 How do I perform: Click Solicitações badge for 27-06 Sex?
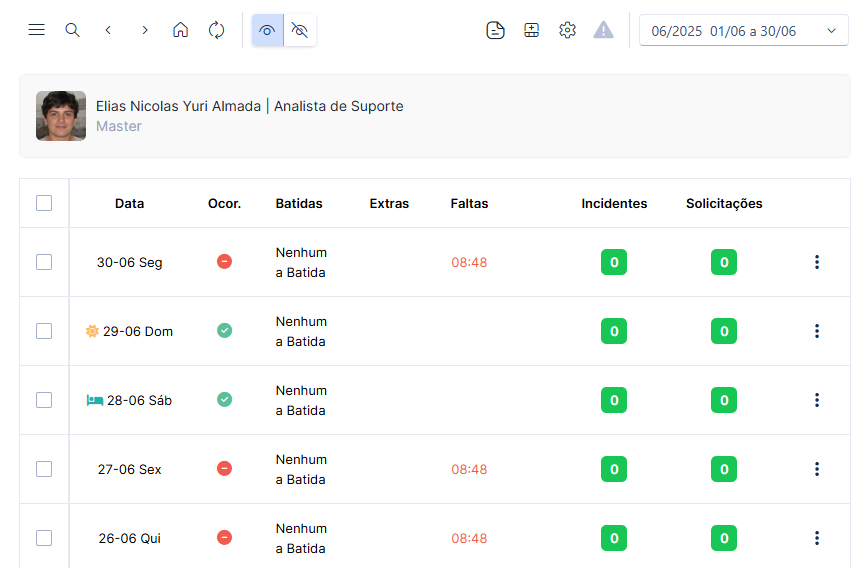(724, 469)
